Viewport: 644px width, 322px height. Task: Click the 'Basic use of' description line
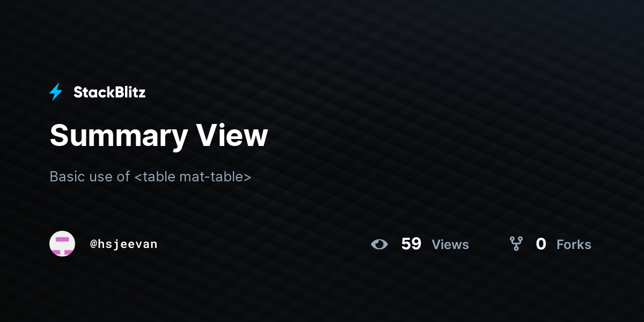click(x=150, y=176)
